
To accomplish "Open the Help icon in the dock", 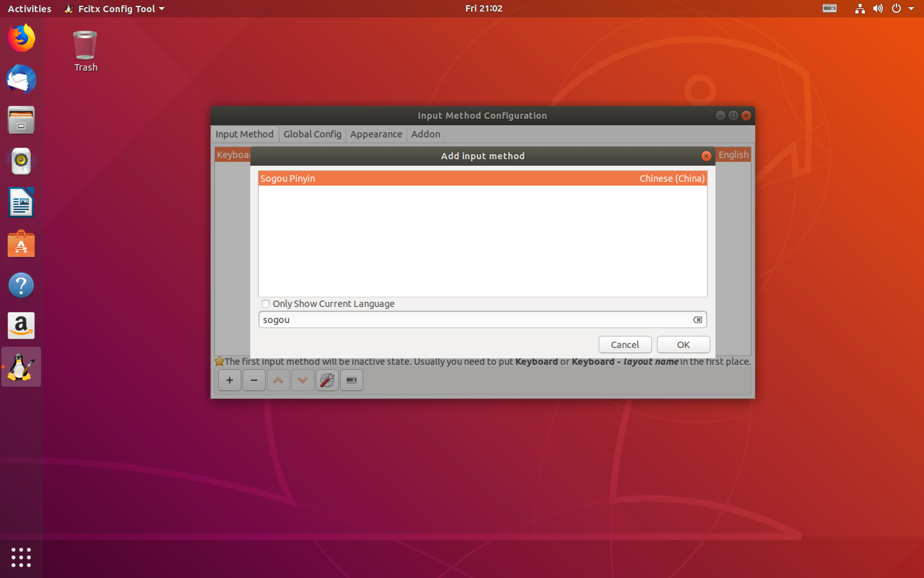I will [21, 285].
